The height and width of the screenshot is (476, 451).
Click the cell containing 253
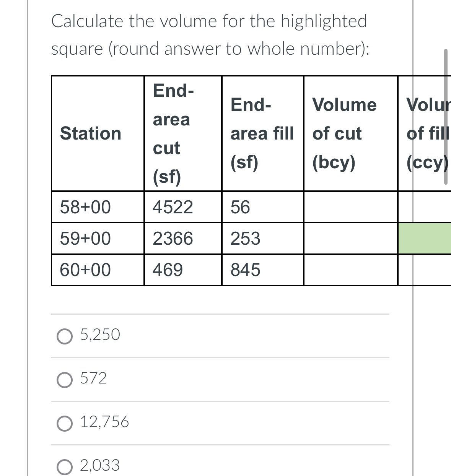(245, 238)
